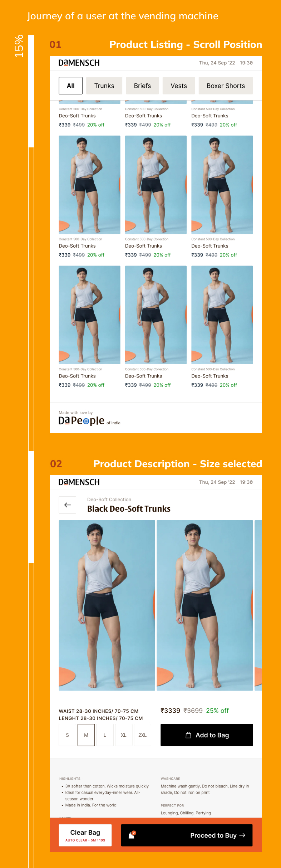Open the Briefs category tab
The image size is (281, 868).
click(x=142, y=86)
